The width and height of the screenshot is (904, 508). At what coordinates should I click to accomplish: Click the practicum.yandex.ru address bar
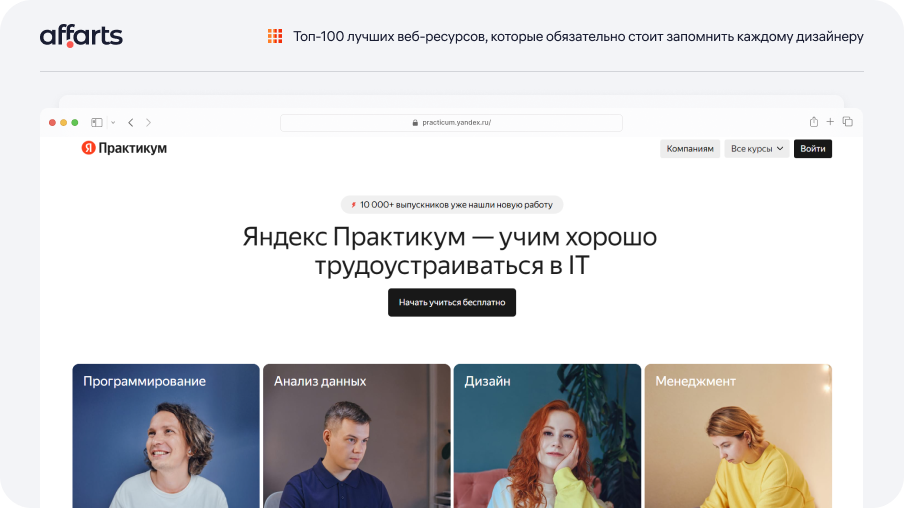tap(451, 122)
